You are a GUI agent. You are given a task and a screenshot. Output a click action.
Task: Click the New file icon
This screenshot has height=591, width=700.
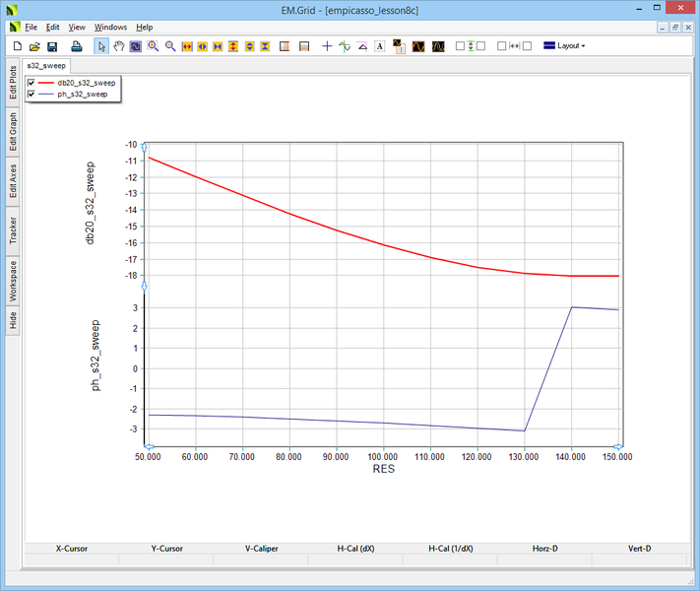[17, 46]
